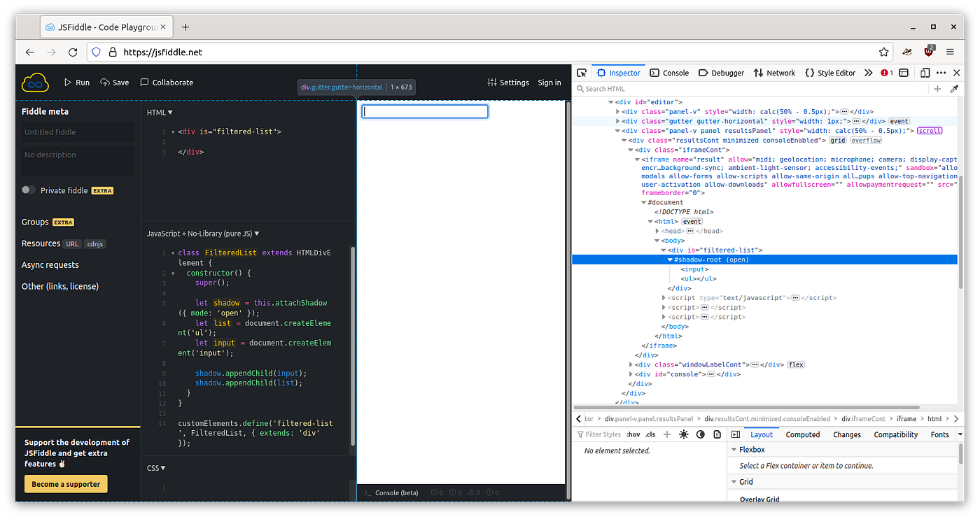Go back in browser history
This screenshot has height=519, width=980.
[x=29, y=52]
